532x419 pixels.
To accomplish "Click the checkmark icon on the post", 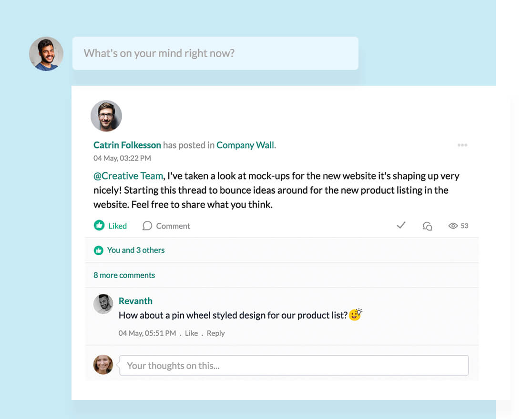I will point(401,225).
